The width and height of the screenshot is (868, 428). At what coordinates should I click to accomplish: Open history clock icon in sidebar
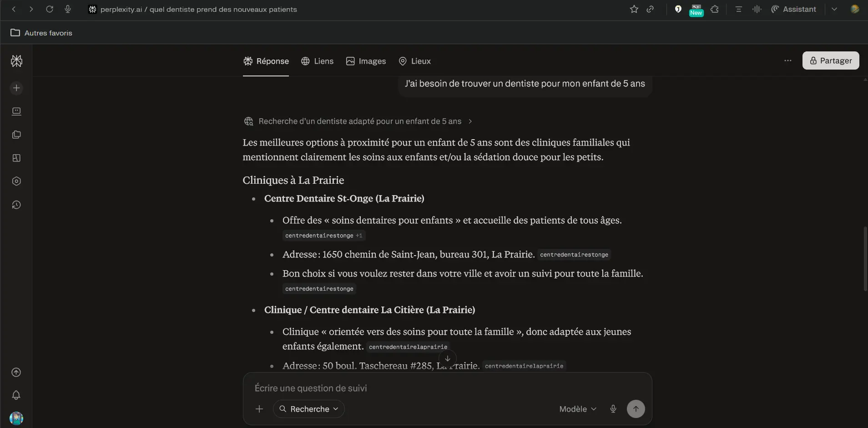(x=16, y=205)
